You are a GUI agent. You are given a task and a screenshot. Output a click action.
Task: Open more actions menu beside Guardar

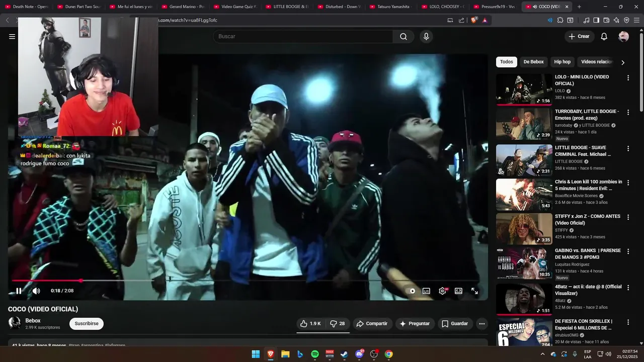pos(481,324)
